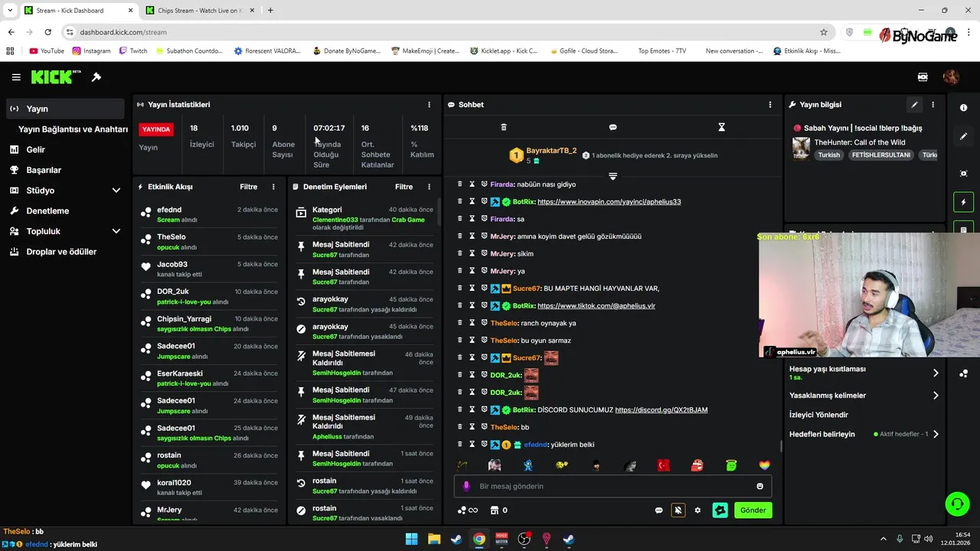Image resolution: width=980 pixels, height=551 pixels.
Task: Open Filtre in Etkinlik Akışı
Action: pos(248,187)
